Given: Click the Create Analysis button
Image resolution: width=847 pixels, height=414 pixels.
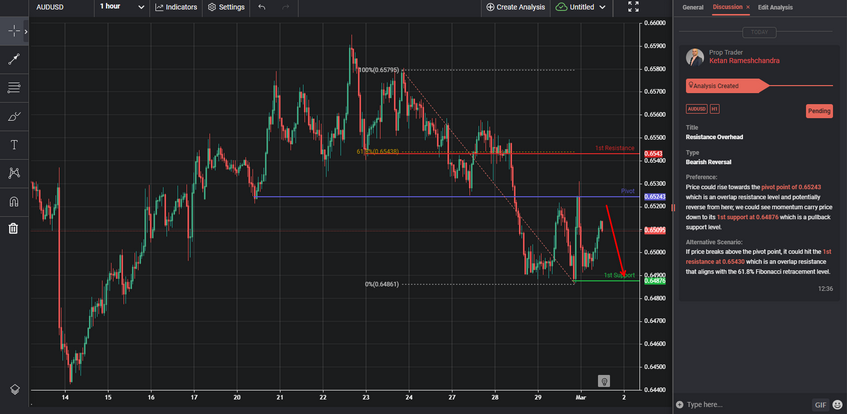Looking at the screenshot, I should [515, 7].
